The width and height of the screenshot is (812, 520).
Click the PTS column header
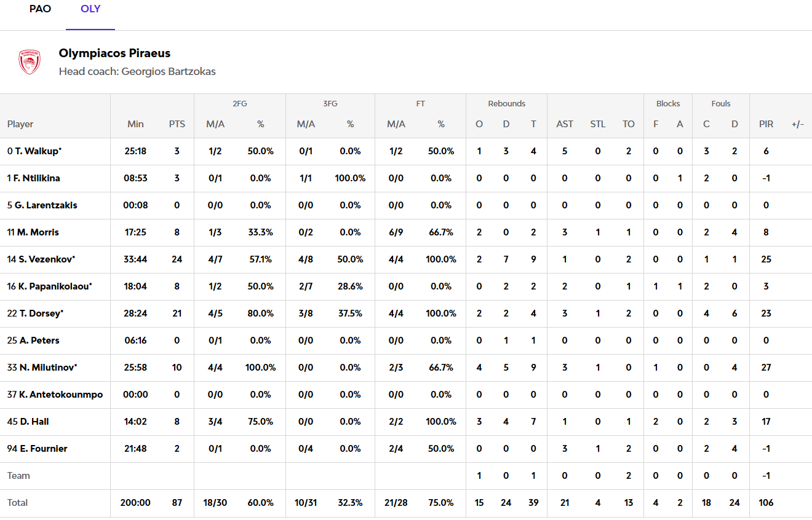click(177, 124)
